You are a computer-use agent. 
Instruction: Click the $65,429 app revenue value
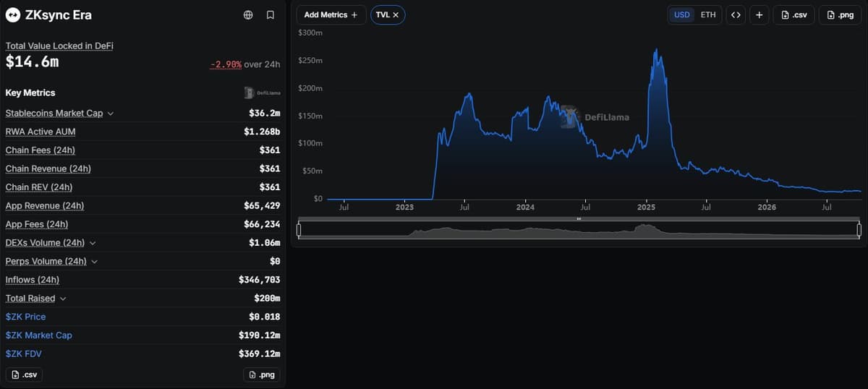pos(262,206)
